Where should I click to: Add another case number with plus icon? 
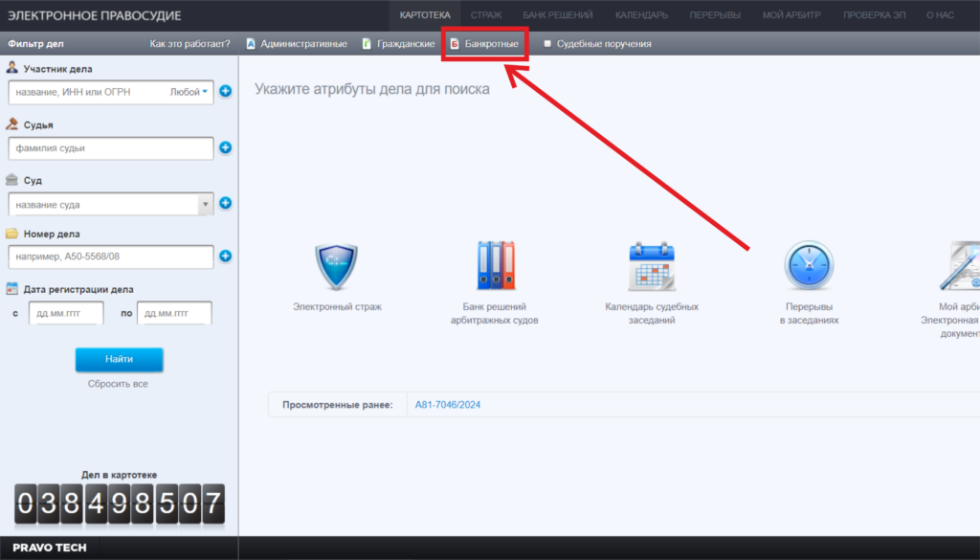226,257
